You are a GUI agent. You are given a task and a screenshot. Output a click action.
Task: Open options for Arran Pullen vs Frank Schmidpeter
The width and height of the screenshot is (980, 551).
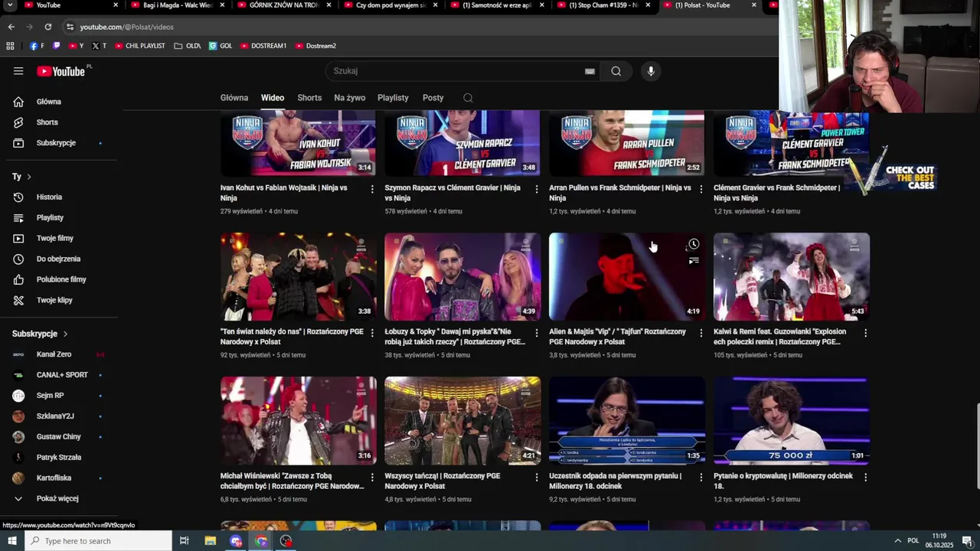pyautogui.click(x=701, y=189)
